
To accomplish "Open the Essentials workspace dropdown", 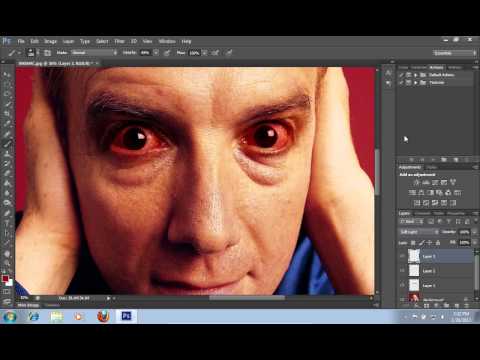I will tap(455, 53).
